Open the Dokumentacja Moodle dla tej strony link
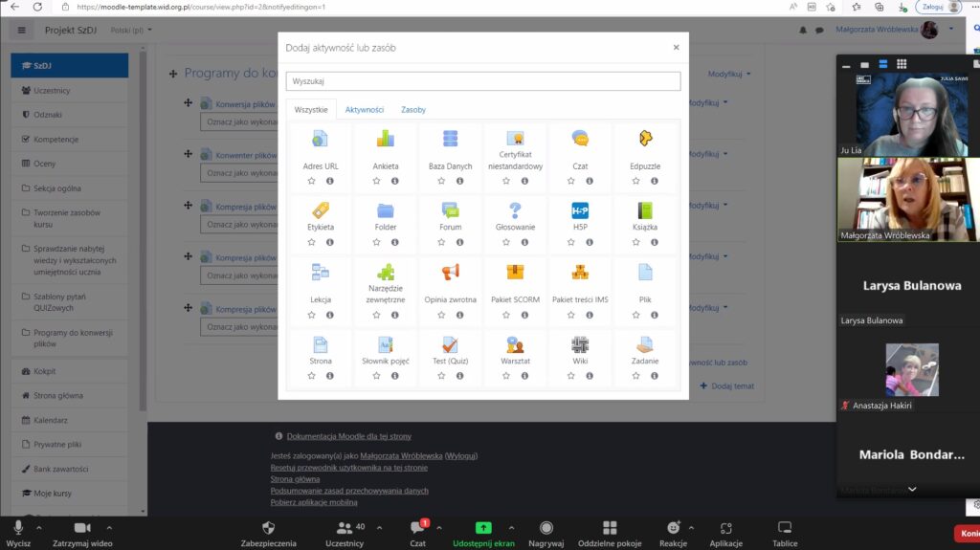Screen dimensions: 980x550 point(348,436)
